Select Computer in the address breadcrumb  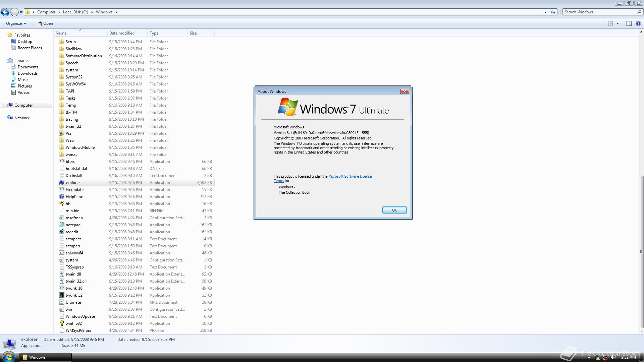point(46,12)
